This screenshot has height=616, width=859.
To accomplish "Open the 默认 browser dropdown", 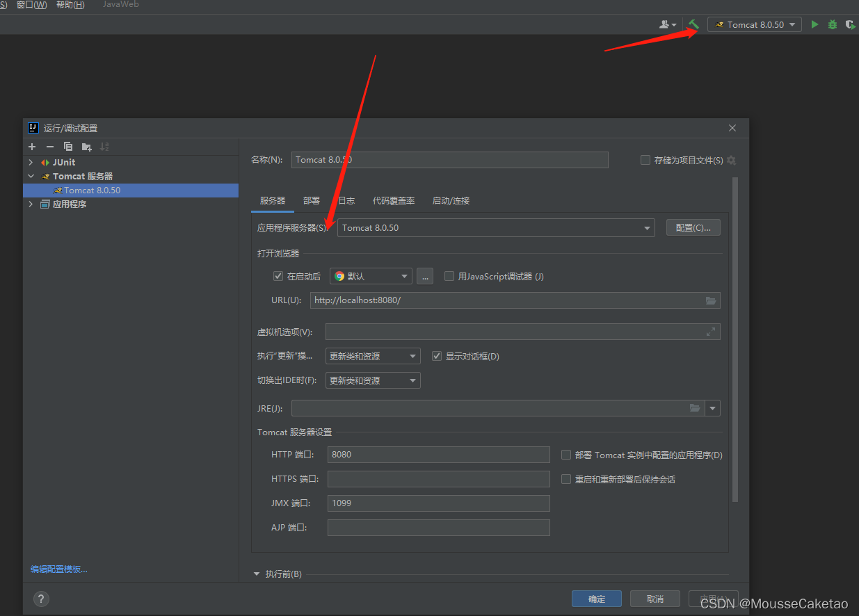I will coord(371,276).
